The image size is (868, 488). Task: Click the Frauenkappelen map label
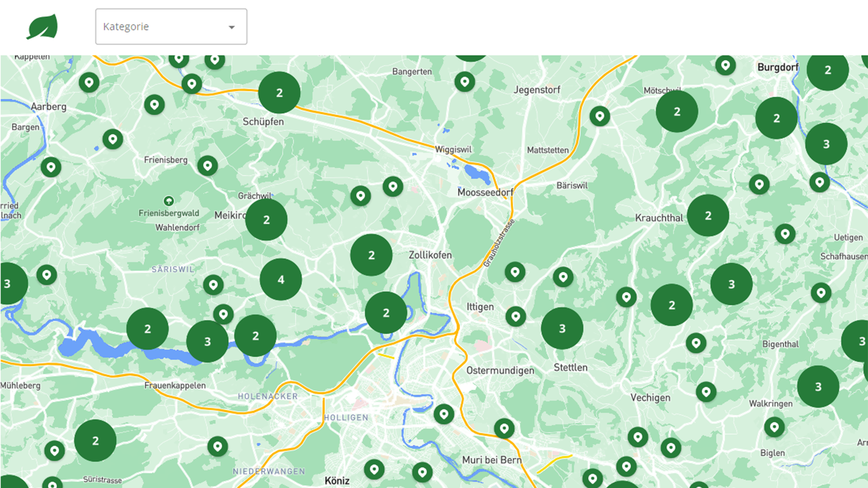point(175,385)
